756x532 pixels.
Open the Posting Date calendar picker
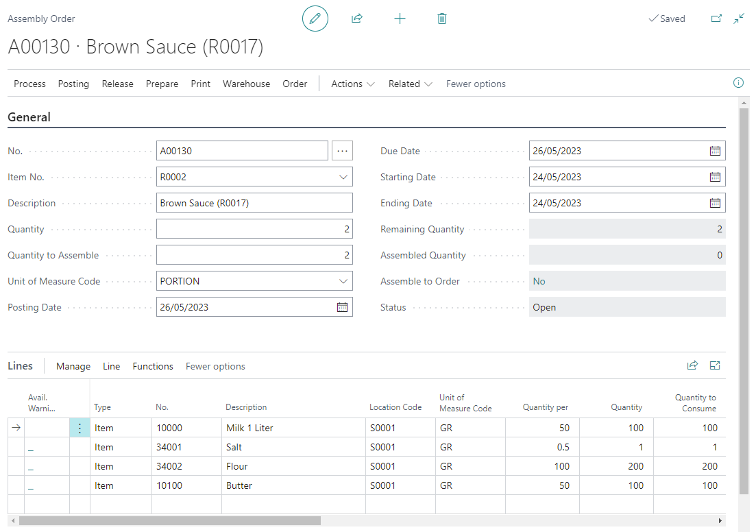click(342, 307)
